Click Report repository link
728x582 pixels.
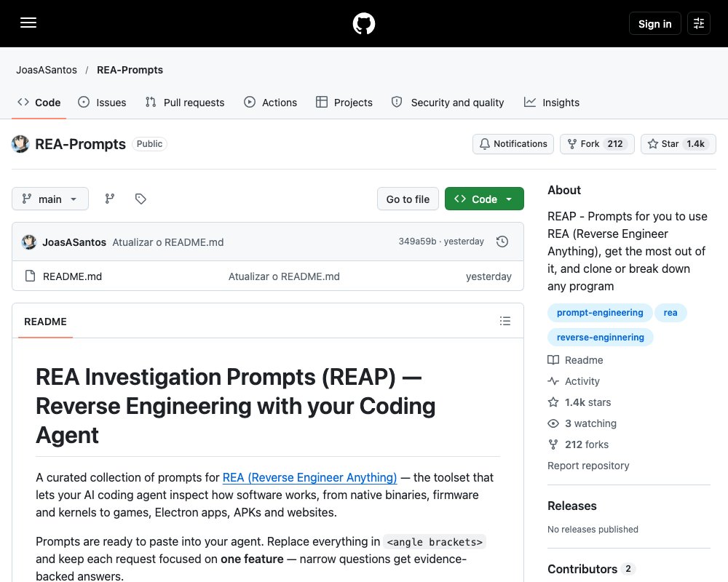588,466
